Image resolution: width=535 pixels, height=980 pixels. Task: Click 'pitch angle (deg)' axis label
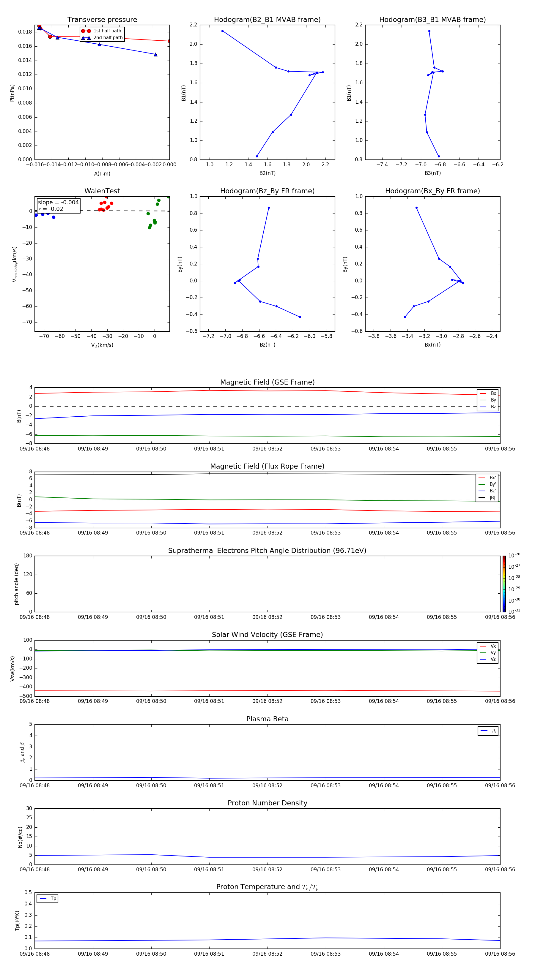pos(16,584)
